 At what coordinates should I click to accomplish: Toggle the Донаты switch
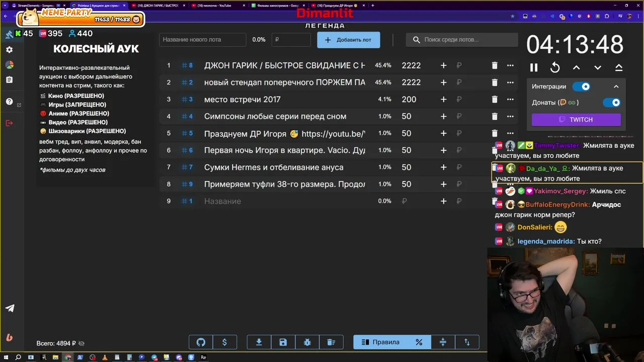pyautogui.click(x=612, y=103)
